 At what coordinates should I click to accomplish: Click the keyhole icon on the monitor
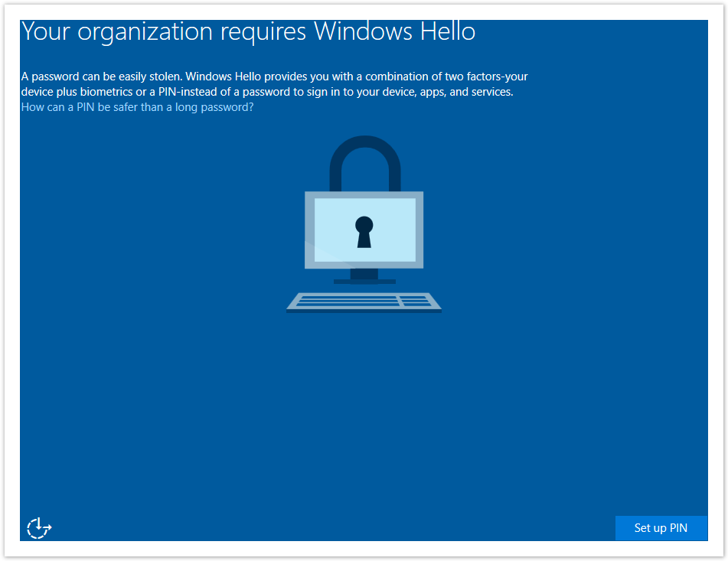pos(364,231)
